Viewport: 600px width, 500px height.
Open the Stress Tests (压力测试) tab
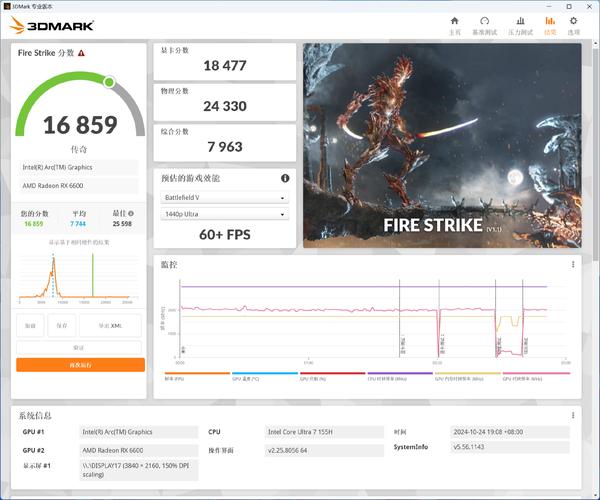[518, 25]
